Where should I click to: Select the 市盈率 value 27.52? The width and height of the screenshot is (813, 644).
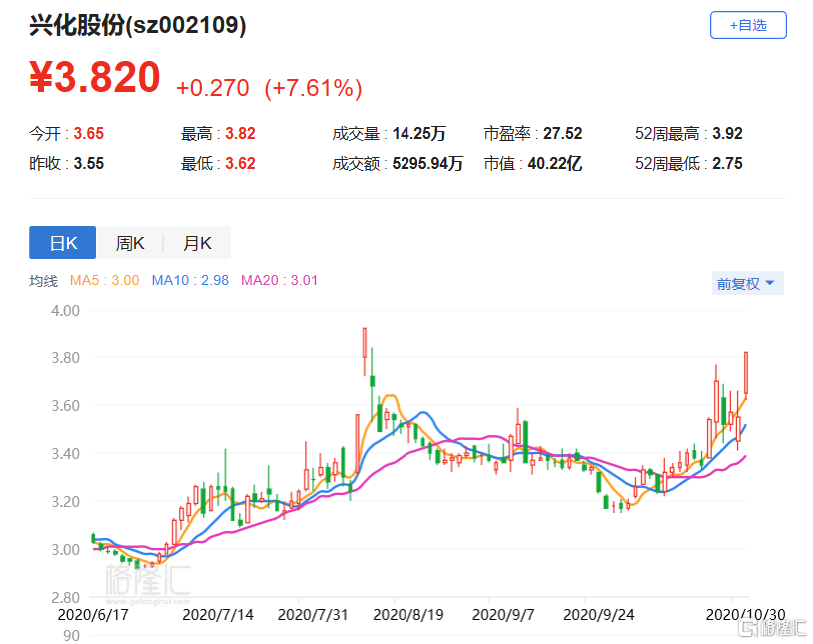pyautogui.click(x=563, y=133)
